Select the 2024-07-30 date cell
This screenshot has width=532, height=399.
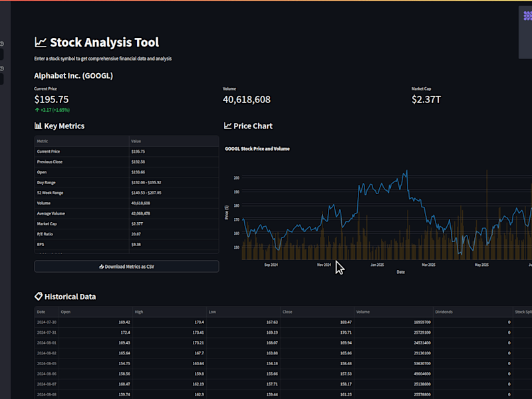click(47, 323)
